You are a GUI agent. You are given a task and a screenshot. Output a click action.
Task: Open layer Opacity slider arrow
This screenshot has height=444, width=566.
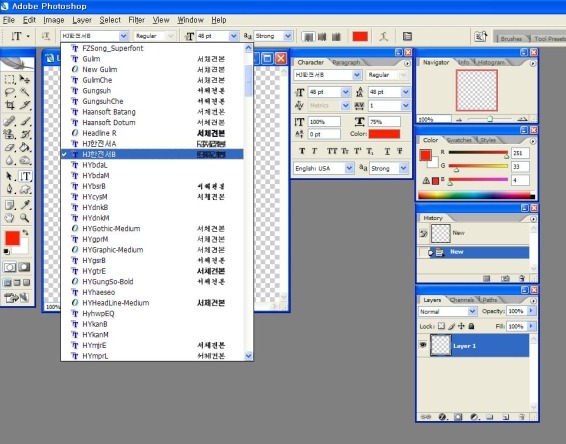point(531,310)
